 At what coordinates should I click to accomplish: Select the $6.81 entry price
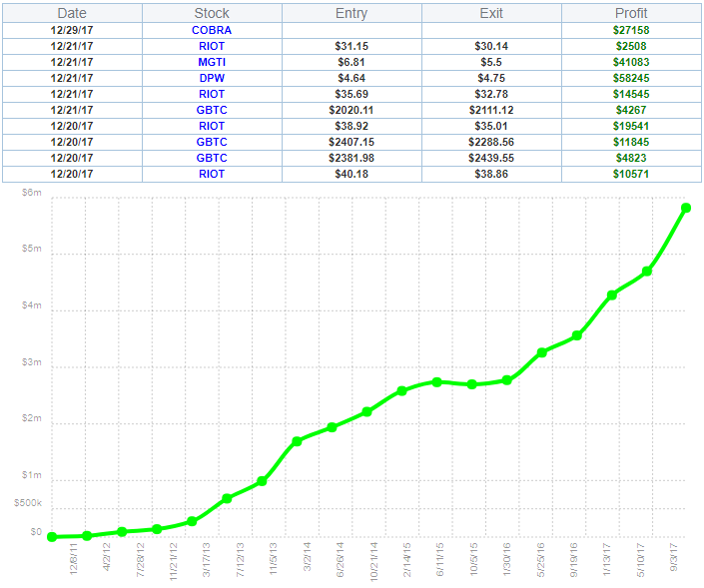click(x=352, y=62)
